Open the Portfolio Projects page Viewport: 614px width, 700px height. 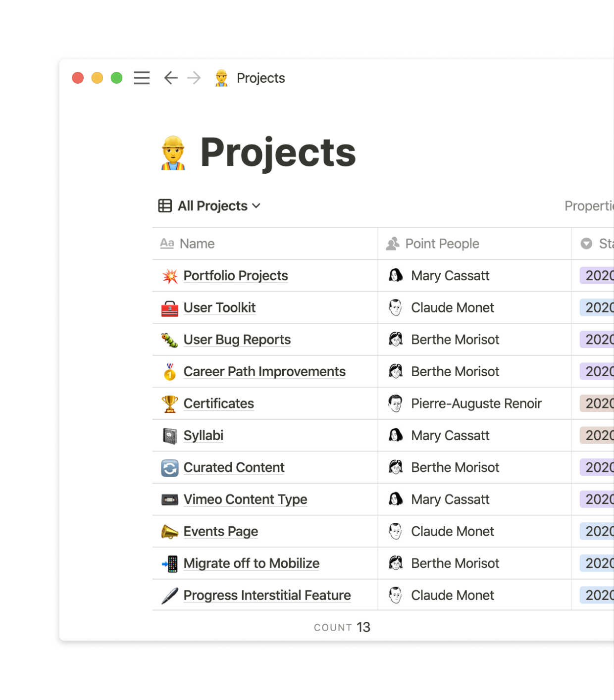(x=236, y=276)
